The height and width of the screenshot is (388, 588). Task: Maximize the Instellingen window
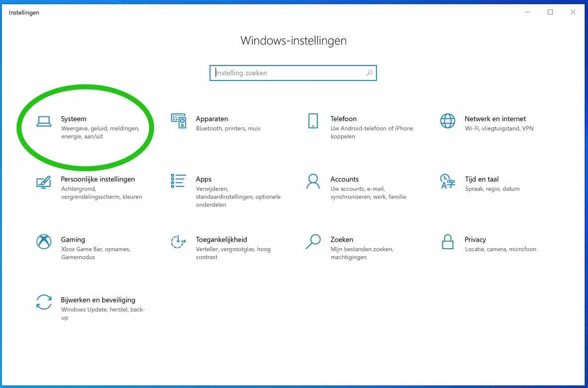(550, 12)
